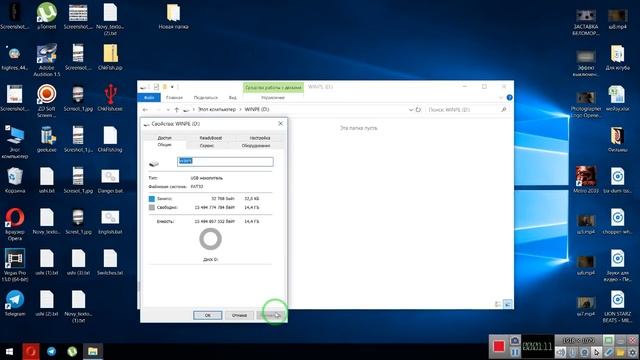This screenshot has height=360, width=640.
Task: Pause the screen recording
Action: 515,352
